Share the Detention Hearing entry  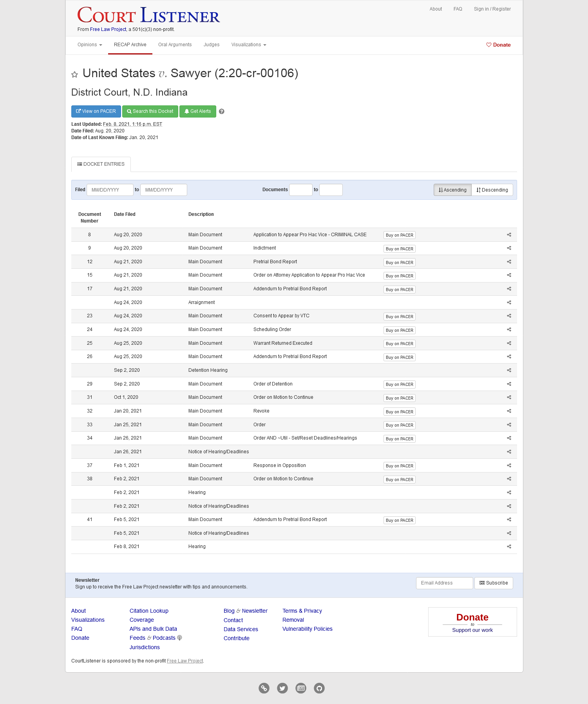pos(509,370)
